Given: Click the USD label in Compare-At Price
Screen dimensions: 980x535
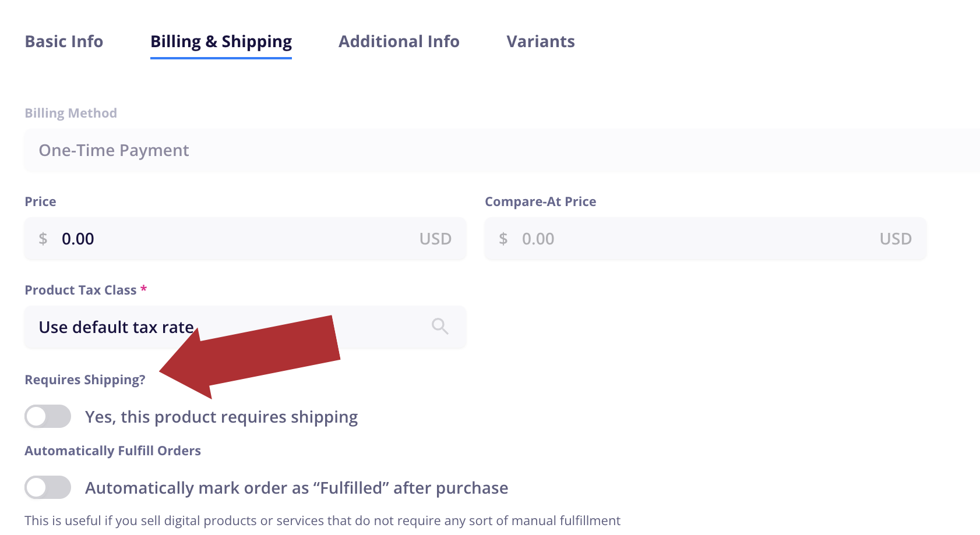Looking at the screenshot, I should point(895,239).
